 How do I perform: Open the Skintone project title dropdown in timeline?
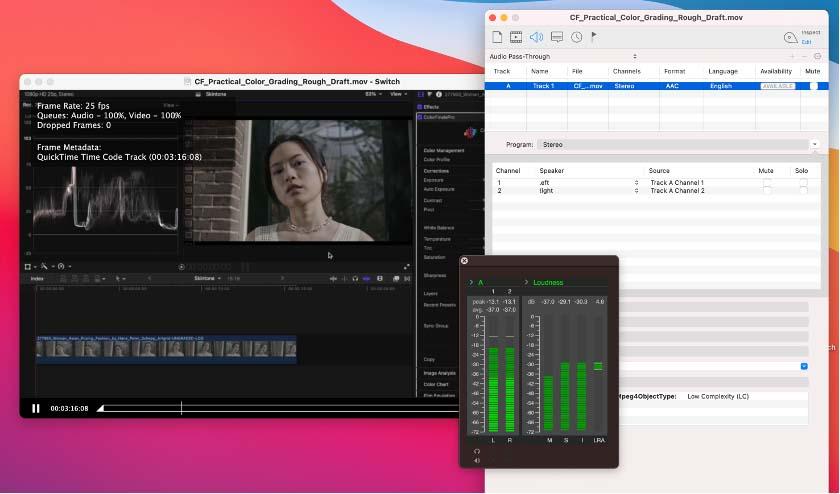coord(207,279)
